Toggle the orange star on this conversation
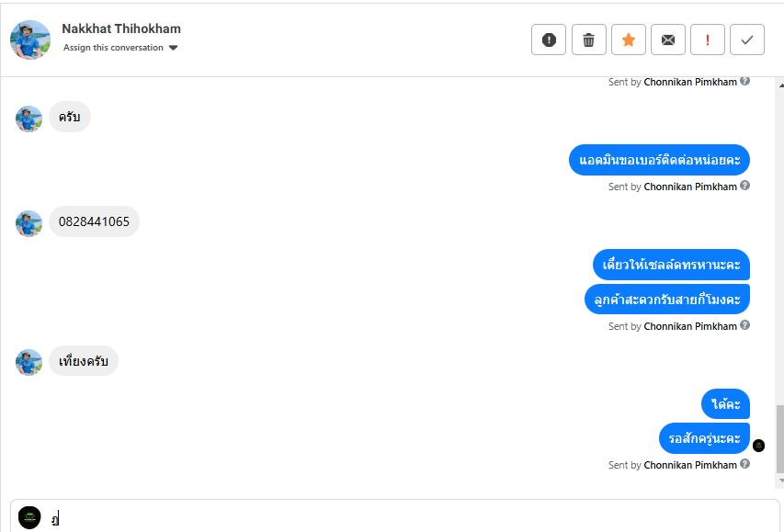The width and height of the screenshot is (784, 532). point(629,40)
